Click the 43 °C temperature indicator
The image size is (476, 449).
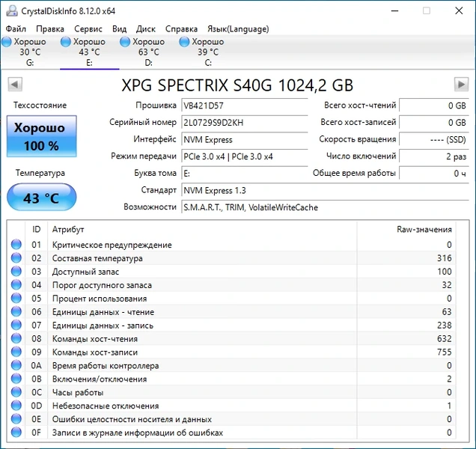pyautogui.click(x=40, y=198)
